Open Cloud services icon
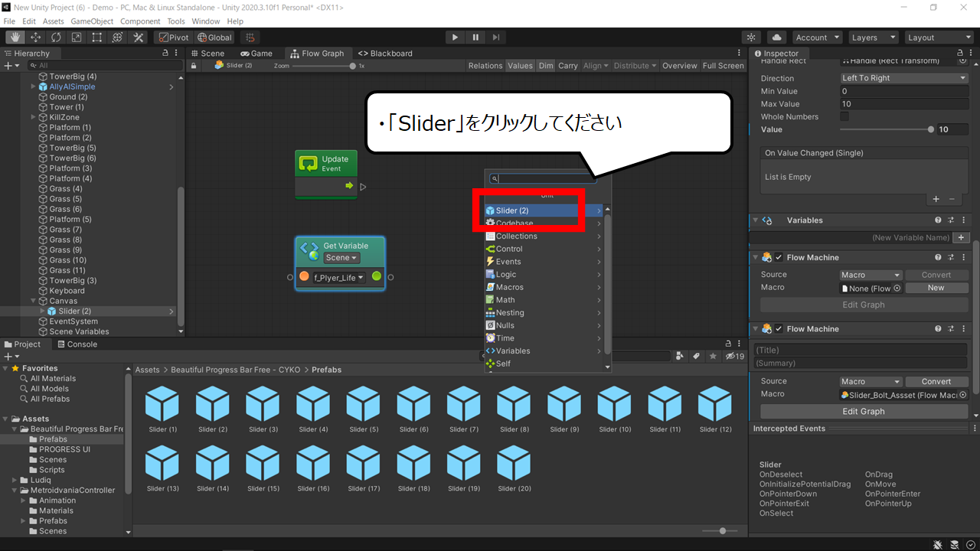Screen dimensions: 980x551 777,37
